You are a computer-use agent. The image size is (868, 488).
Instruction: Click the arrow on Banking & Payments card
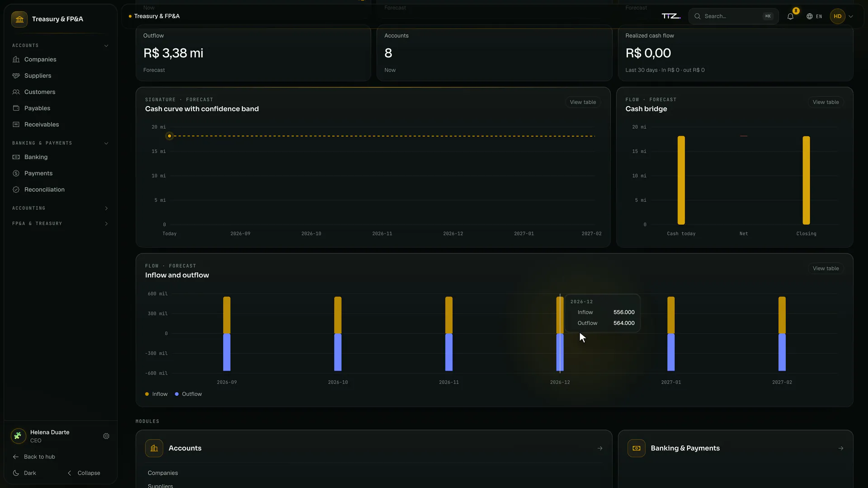(841, 448)
